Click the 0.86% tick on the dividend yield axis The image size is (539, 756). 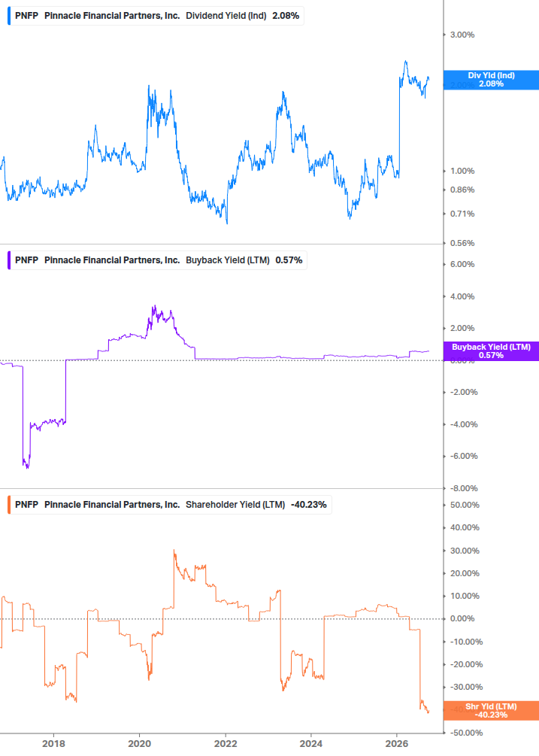[x=462, y=190]
